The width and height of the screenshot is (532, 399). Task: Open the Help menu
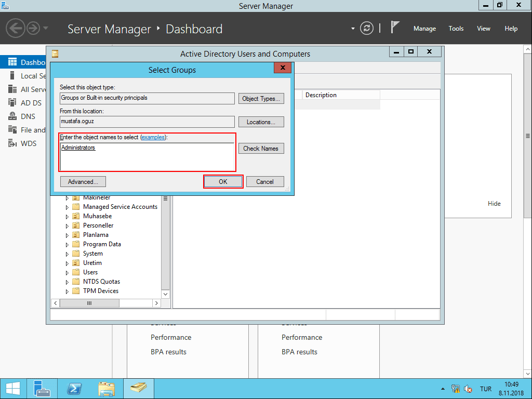[511, 29]
